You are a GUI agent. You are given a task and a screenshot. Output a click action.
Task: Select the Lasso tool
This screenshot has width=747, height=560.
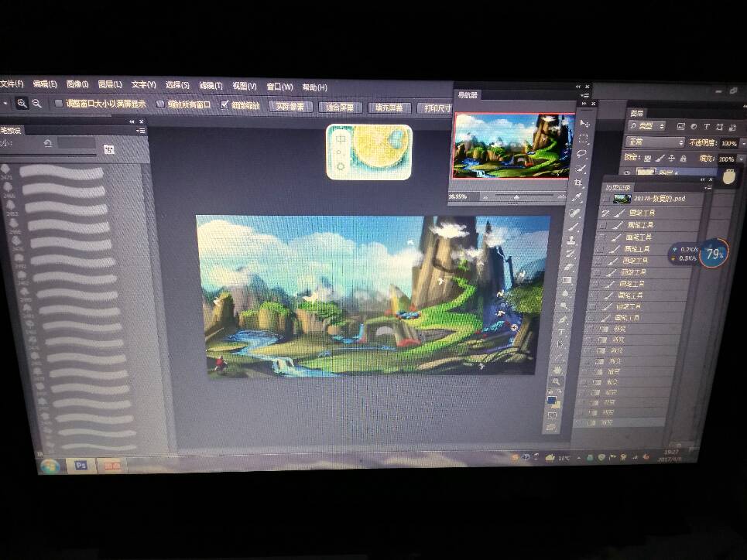click(581, 153)
